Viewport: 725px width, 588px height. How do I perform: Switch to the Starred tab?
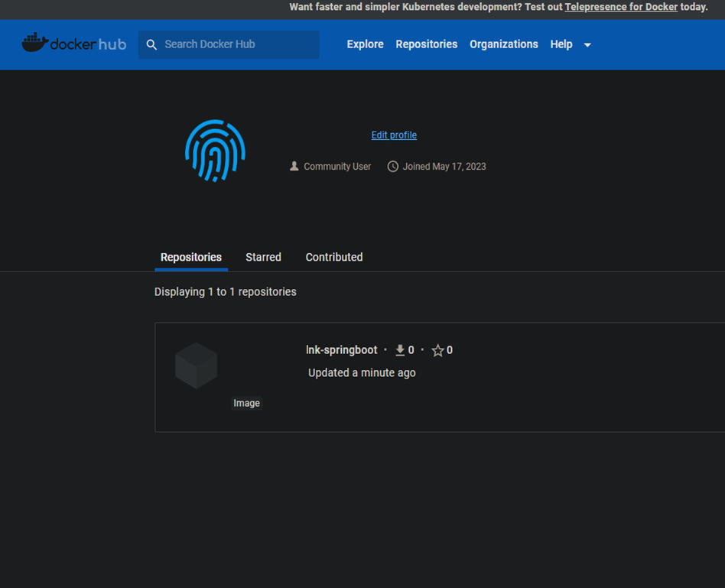click(x=263, y=257)
